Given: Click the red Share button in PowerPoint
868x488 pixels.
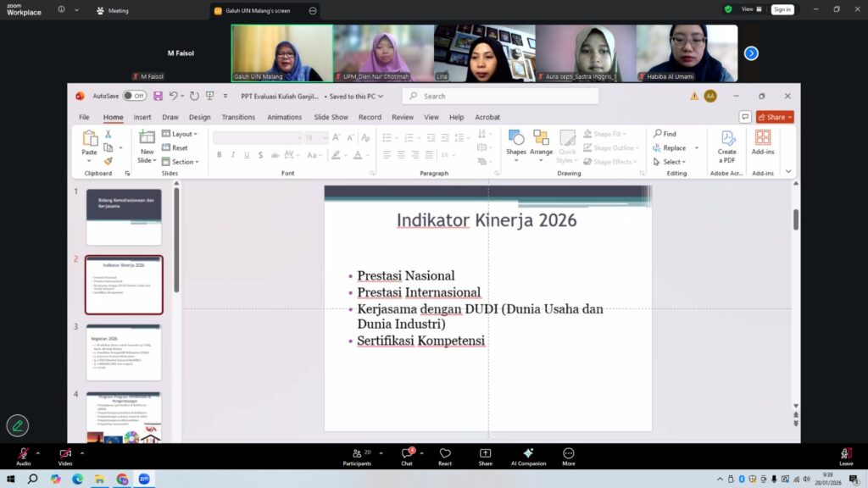Looking at the screenshot, I should pos(775,117).
